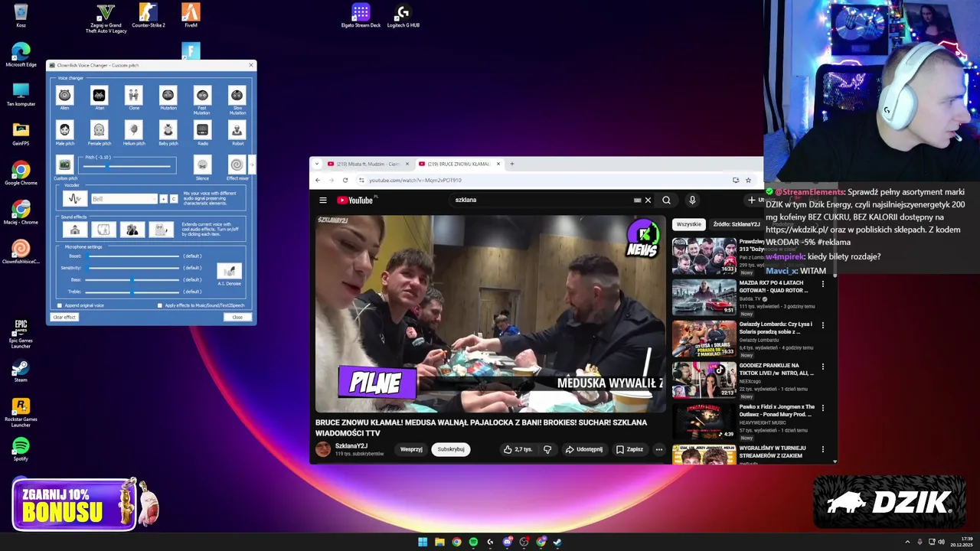Click the Wesprzyj button
Viewport: 980px width, 551px height.
pyautogui.click(x=411, y=449)
